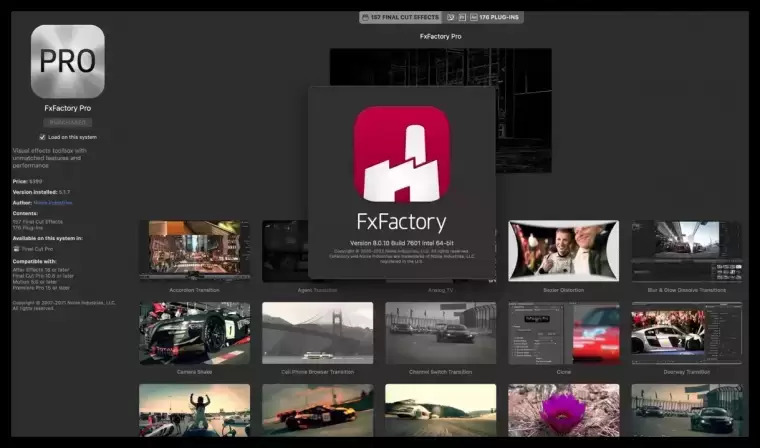Screen dimensions: 760x448
Task: Click the red FxFactory factory logo
Action: coord(401,154)
